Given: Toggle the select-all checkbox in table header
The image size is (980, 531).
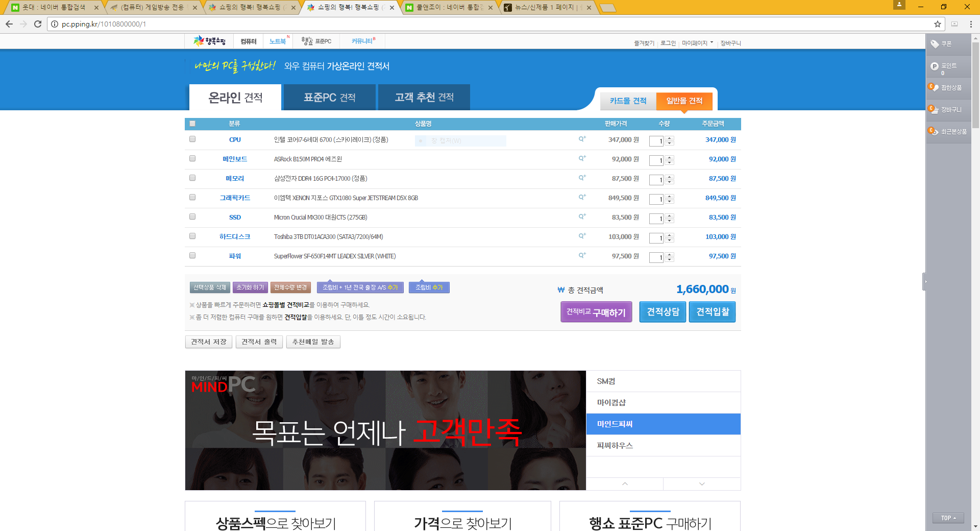Looking at the screenshot, I should coord(192,124).
